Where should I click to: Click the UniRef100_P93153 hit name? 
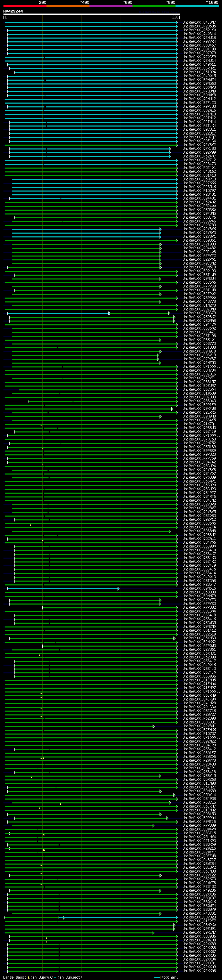pyautogui.click(x=199, y=814)
